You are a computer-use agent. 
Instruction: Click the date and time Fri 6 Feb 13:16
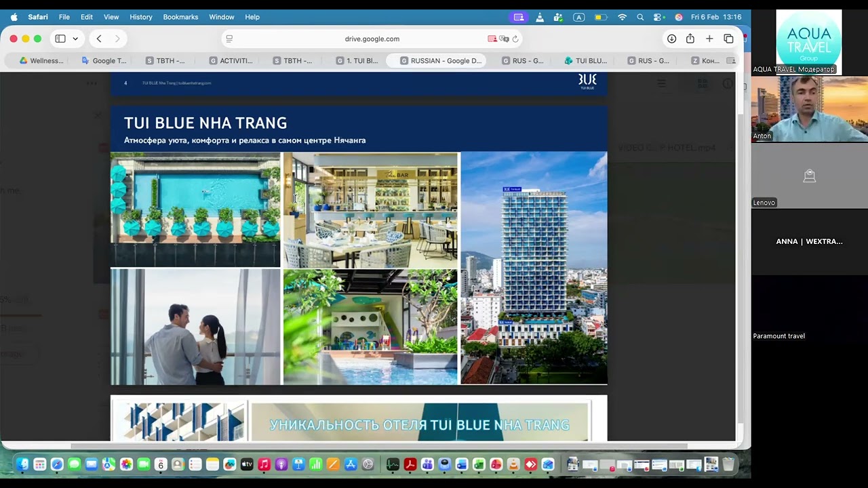716,17
